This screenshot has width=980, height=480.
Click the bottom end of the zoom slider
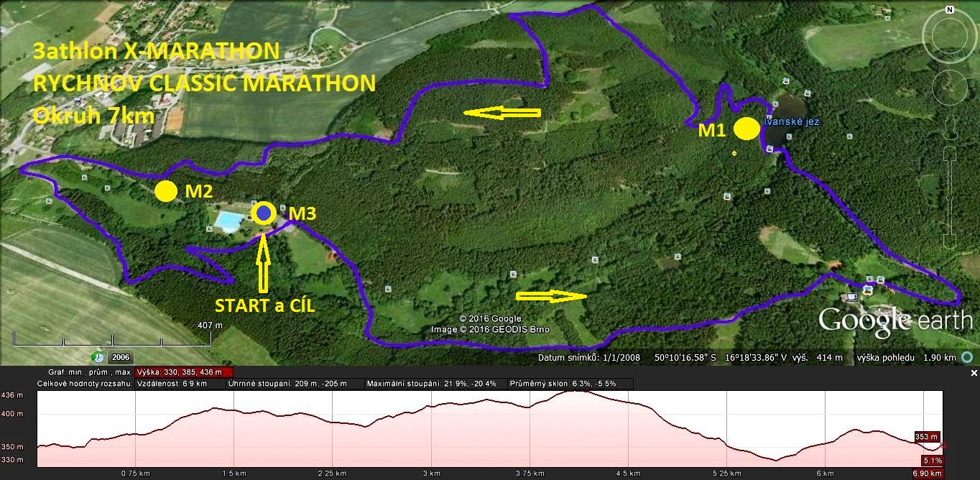pos(950,240)
